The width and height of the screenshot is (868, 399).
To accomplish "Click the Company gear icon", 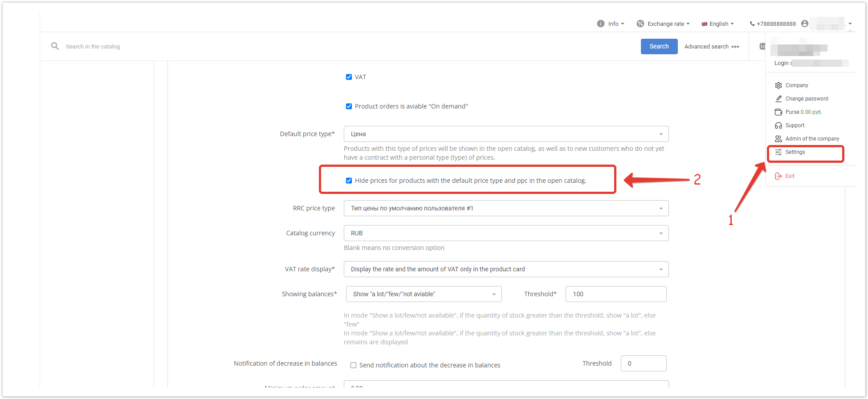I will pyautogui.click(x=778, y=85).
